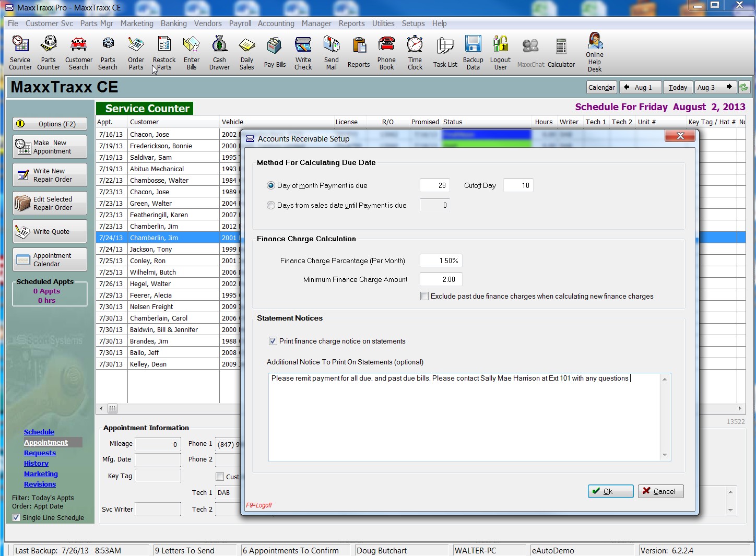The height and width of the screenshot is (556, 756).
Task: Open Write Check toolbar icon
Action: pos(303,53)
